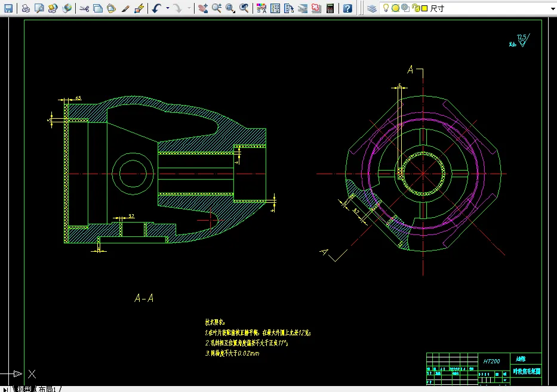Viewport: 557px width, 392px height.
Task: Click the blue drawing title text in title block
Action: tap(527, 372)
